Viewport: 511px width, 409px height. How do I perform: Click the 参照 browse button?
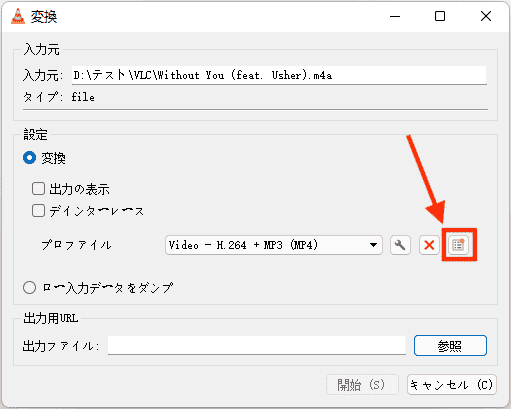pyautogui.click(x=450, y=346)
